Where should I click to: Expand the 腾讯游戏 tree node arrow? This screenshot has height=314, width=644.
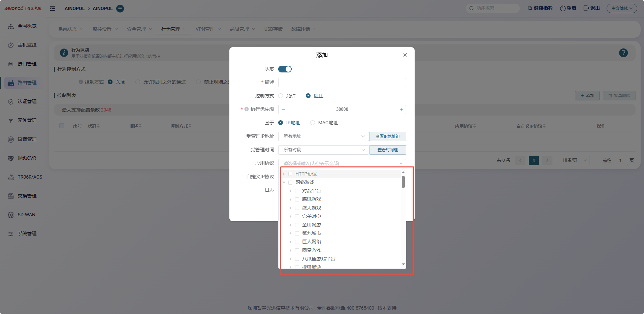pos(290,199)
